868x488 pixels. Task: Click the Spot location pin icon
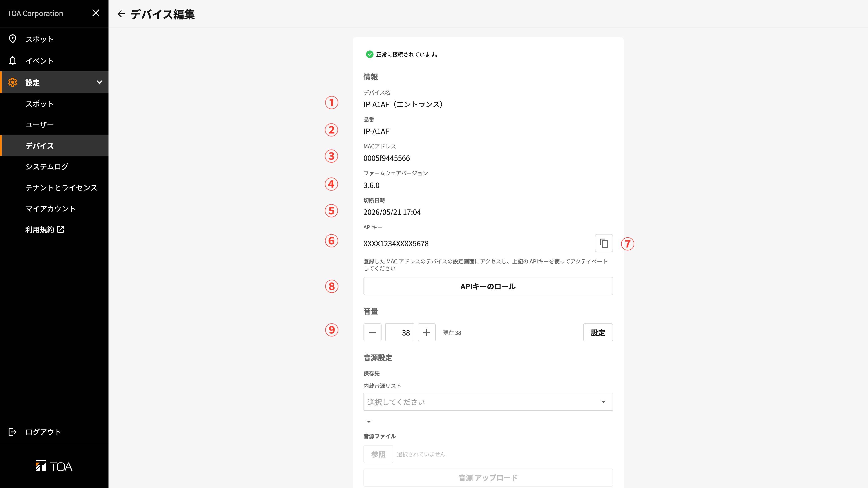[13, 39]
